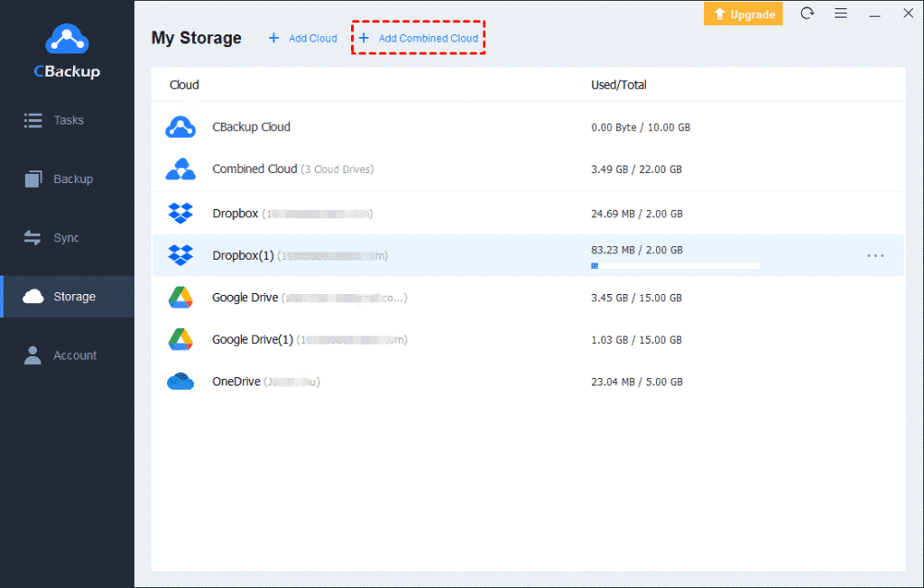Open the Account section
Image resolution: width=924 pixels, height=588 pixels.
pos(65,354)
